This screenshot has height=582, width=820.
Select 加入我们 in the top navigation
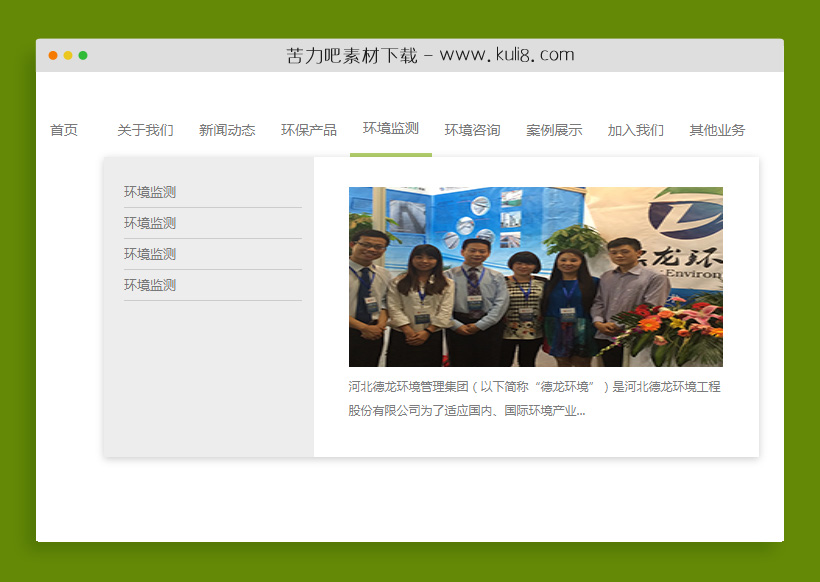click(x=636, y=130)
